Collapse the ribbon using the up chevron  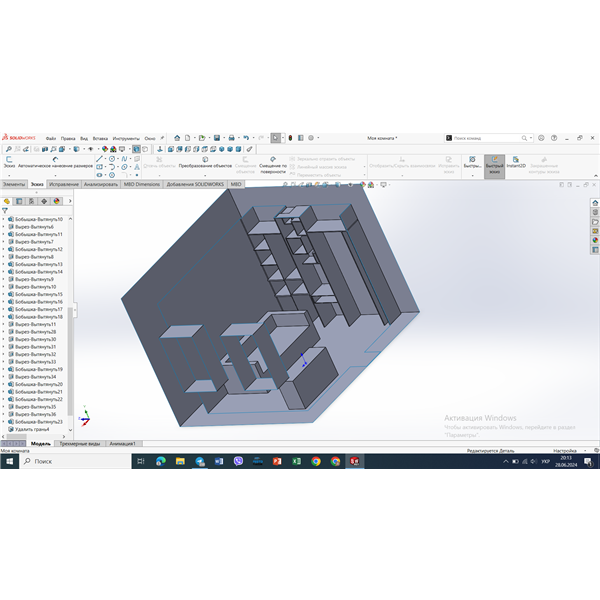click(595, 176)
